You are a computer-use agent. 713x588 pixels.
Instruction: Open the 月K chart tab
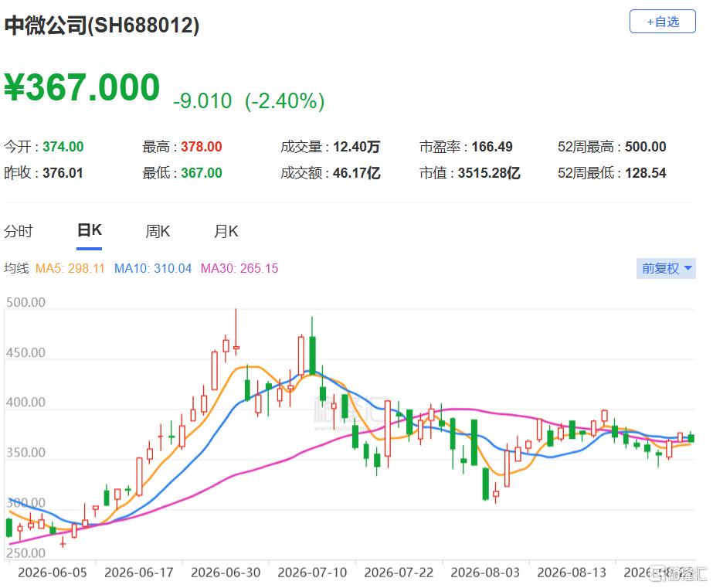click(x=226, y=231)
